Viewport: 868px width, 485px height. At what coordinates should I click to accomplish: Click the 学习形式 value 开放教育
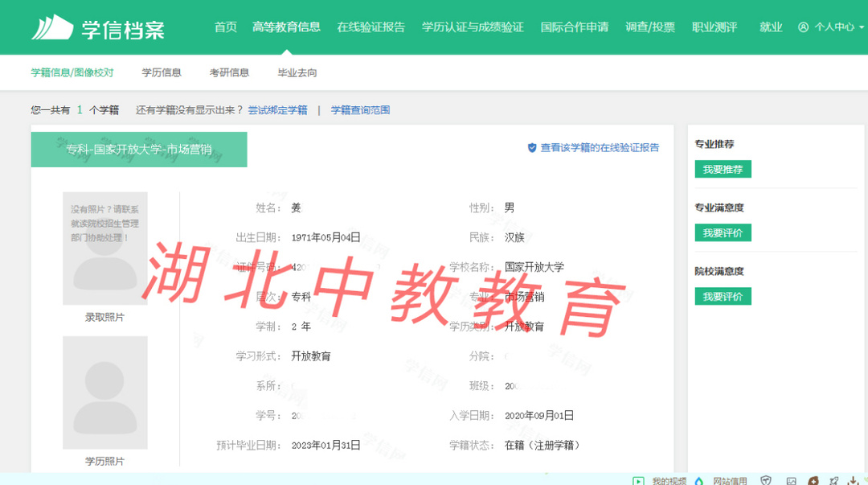[x=311, y=356]
